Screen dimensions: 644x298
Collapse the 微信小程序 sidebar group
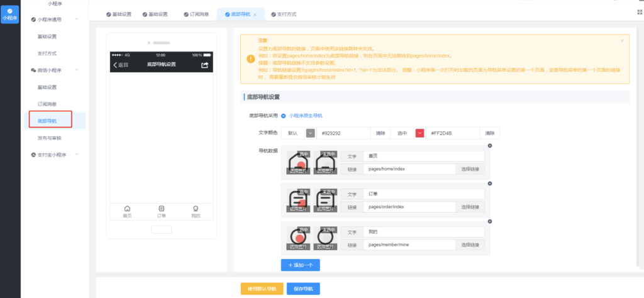coord(77,70)
